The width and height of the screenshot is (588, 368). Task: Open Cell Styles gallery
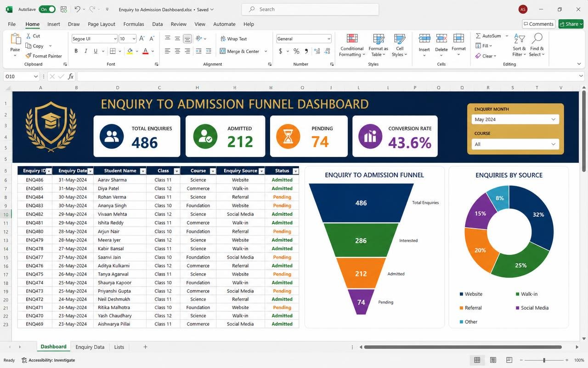pos(400,45)
